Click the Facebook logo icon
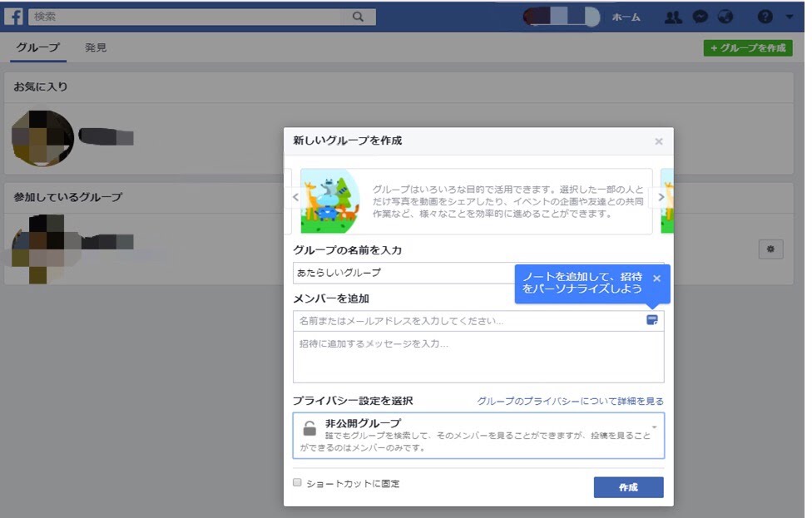 pos(14,17)
